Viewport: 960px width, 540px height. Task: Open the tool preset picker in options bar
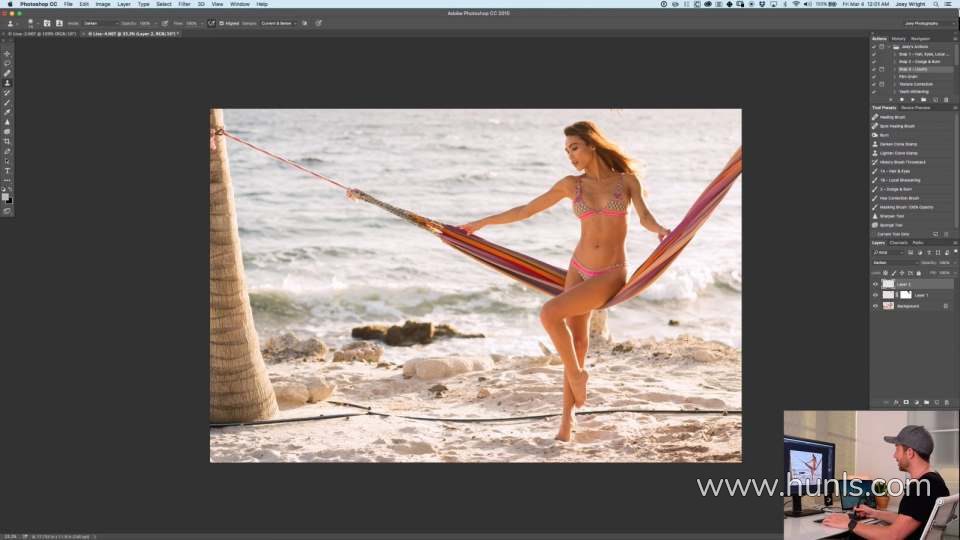coord(10,23)
